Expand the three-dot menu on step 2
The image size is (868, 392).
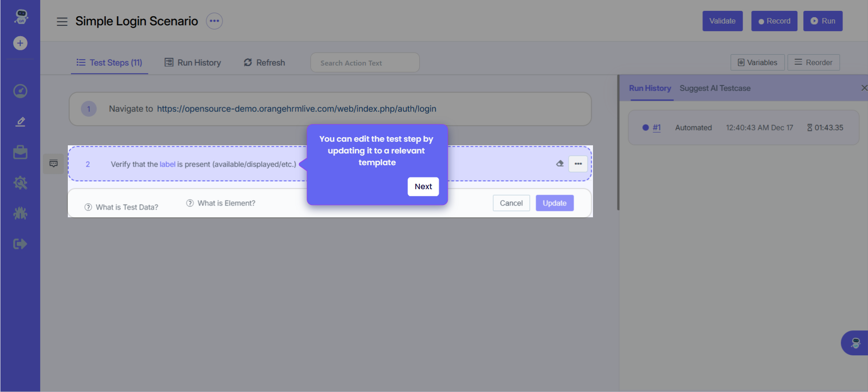coord(578,164)
